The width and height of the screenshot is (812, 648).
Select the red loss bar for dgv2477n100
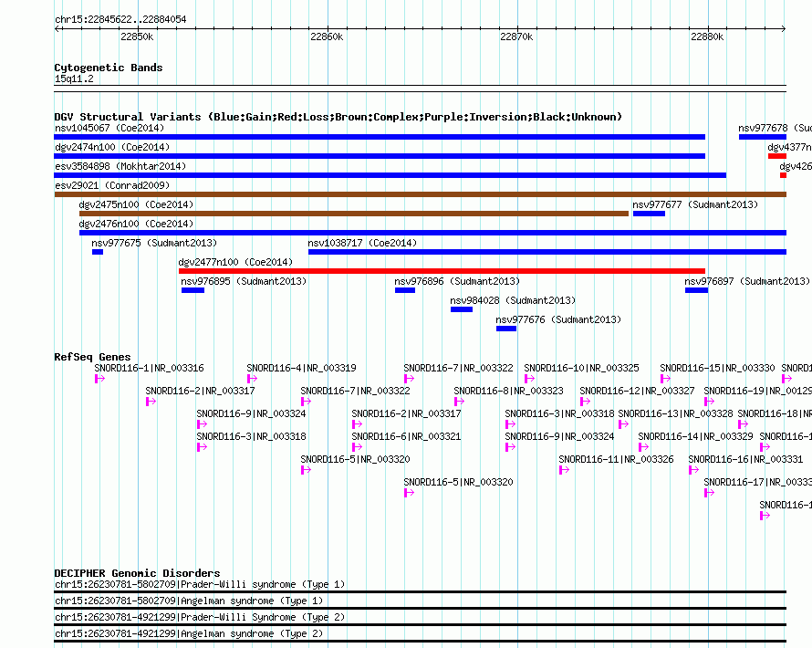[442, 271]
